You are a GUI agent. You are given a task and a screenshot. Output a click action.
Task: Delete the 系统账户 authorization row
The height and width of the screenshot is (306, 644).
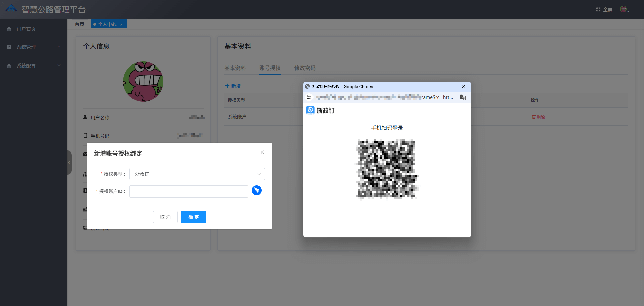538,117
